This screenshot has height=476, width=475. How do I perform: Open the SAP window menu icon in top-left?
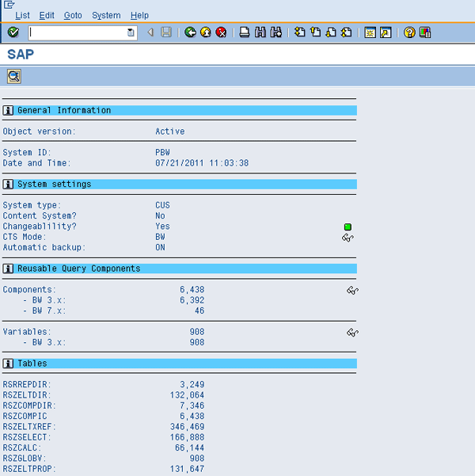pos(9,5)
